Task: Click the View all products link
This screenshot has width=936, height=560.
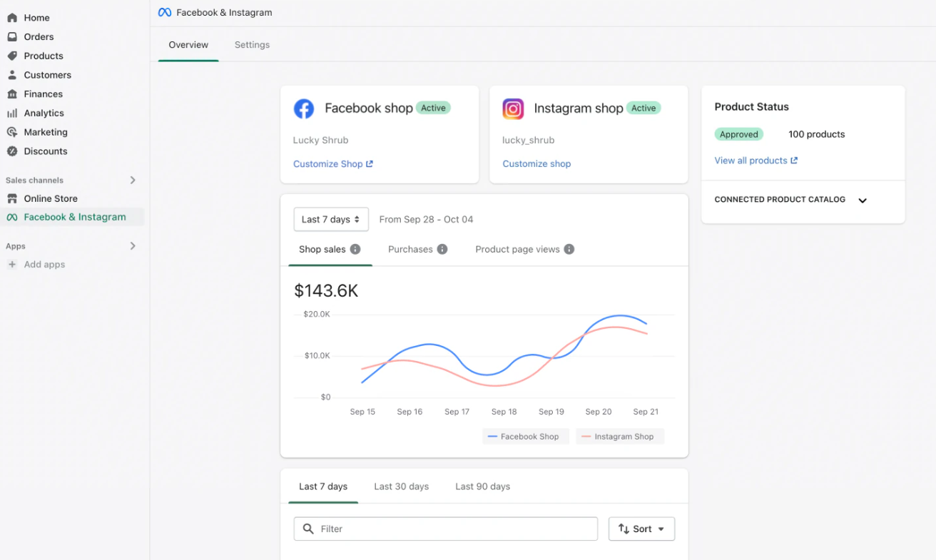Action: pyautogui.click(x=756, y=161)
